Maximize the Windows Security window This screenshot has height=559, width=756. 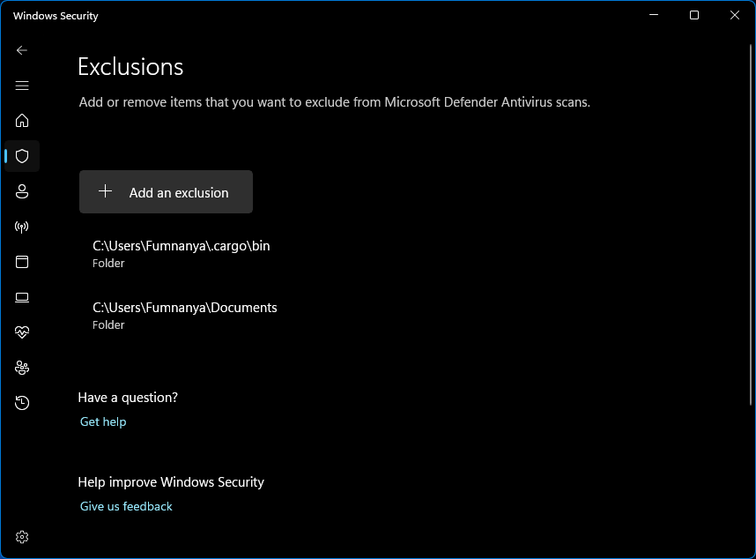tap(693, 15)
